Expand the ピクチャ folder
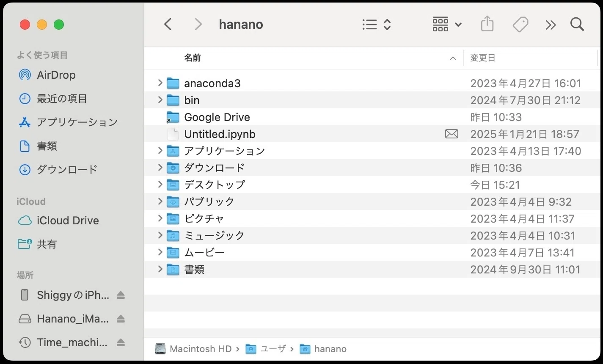This screenshot has width=603, height=364. (x=160, y=218)
